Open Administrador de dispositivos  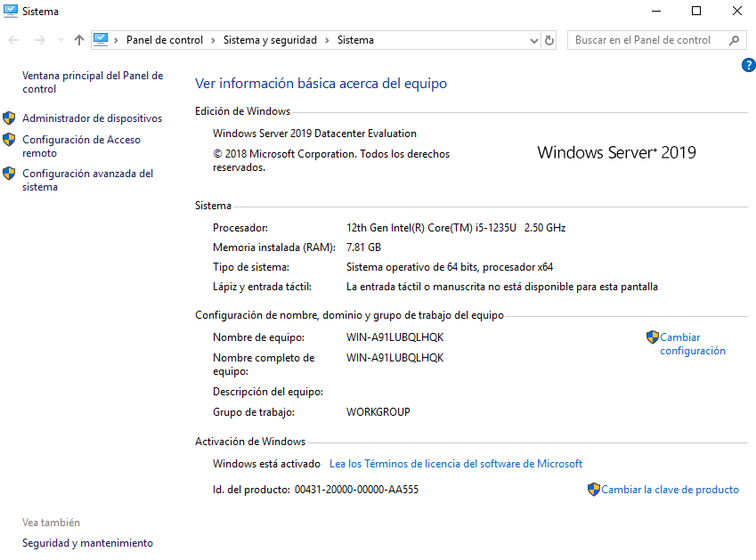coord(92,118)
